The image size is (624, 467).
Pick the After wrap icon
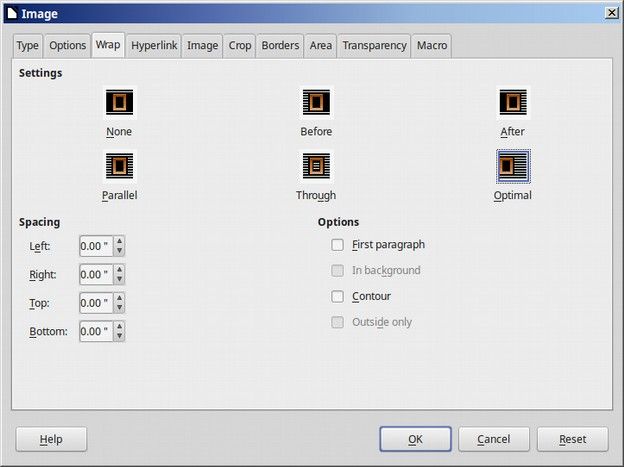click(513, 102)
